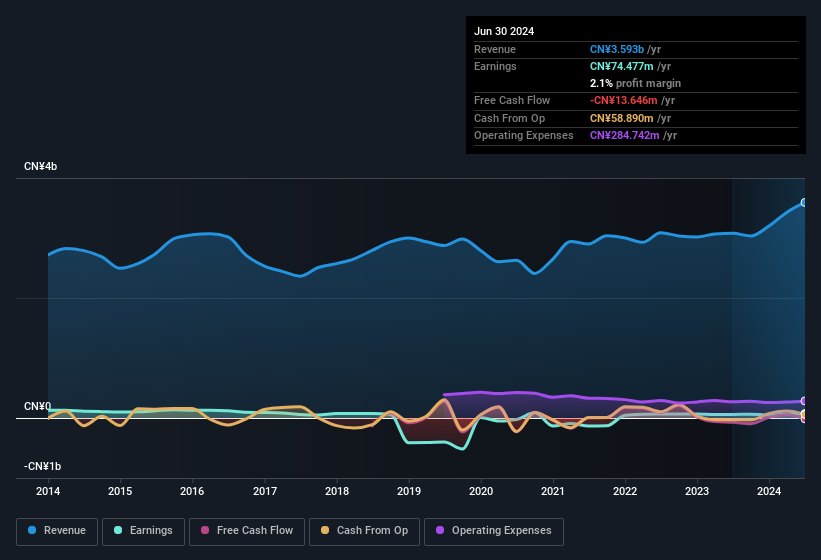The height and width of the screenshot is (560, 821).
Task: Click the orange Cash From Op endpoint marker
Action: [x=804, y=414]
